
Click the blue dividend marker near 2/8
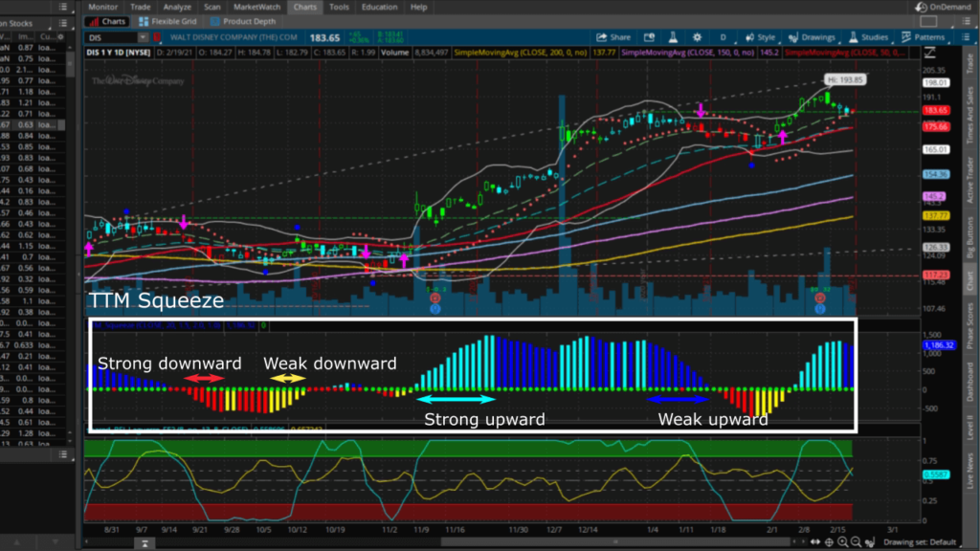[820, 309]
